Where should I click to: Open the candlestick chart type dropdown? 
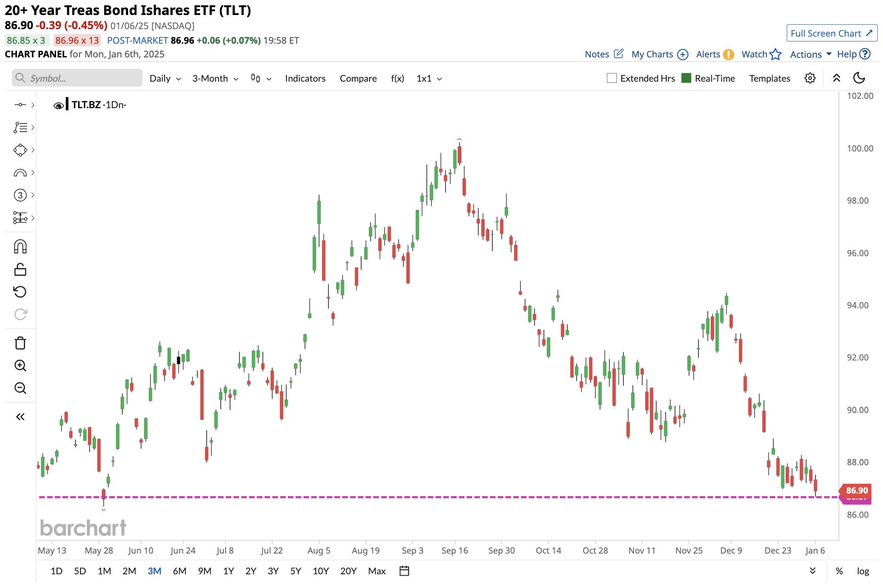(x=261, y=78)
